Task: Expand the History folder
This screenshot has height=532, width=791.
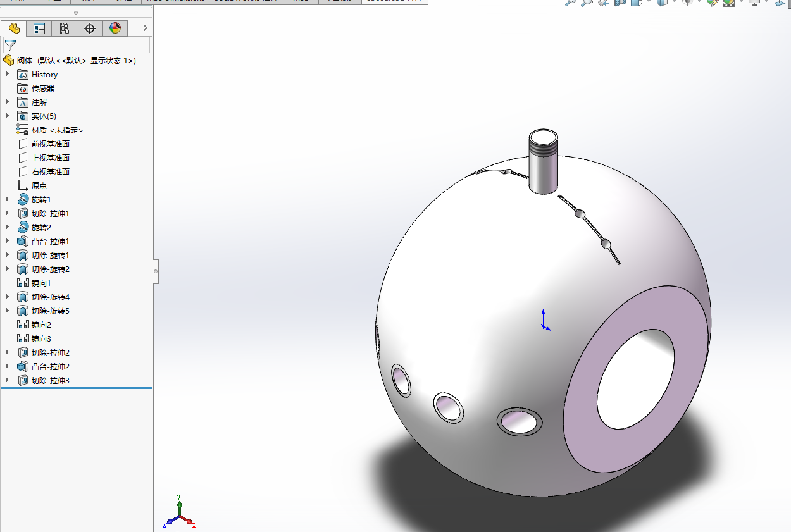Action: pyautogui.click(x=8, y=75)
